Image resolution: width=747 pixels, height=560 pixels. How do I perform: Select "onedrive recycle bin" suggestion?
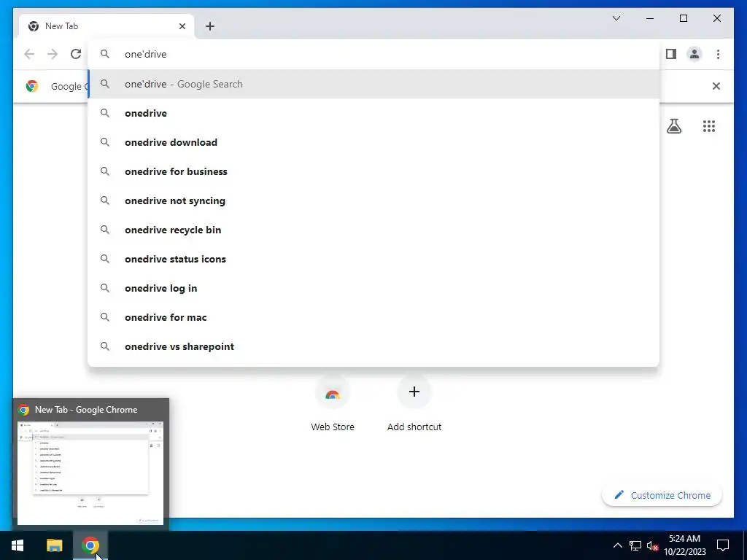tap(374, 230)
